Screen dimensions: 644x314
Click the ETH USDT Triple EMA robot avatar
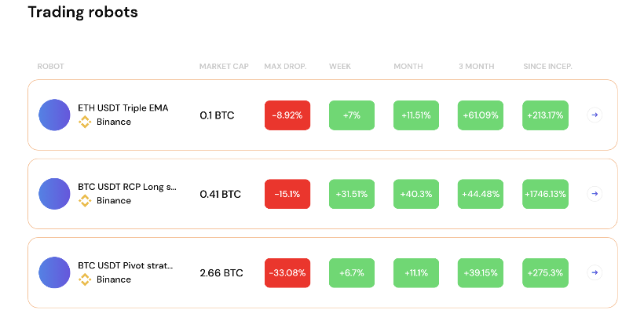coord(55,115)
